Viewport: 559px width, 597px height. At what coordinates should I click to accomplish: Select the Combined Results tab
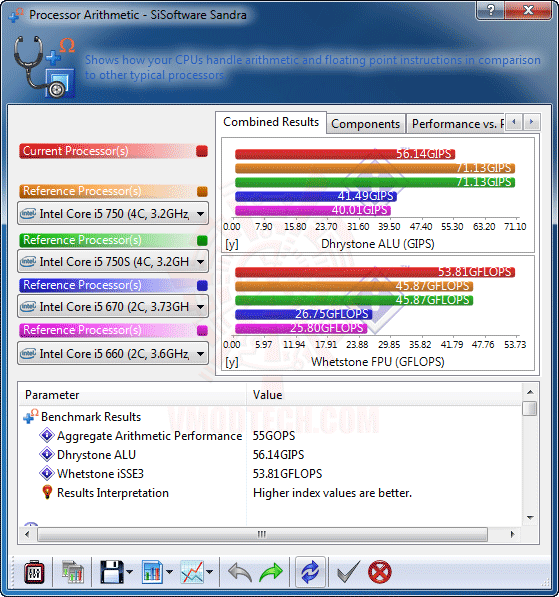271,122
